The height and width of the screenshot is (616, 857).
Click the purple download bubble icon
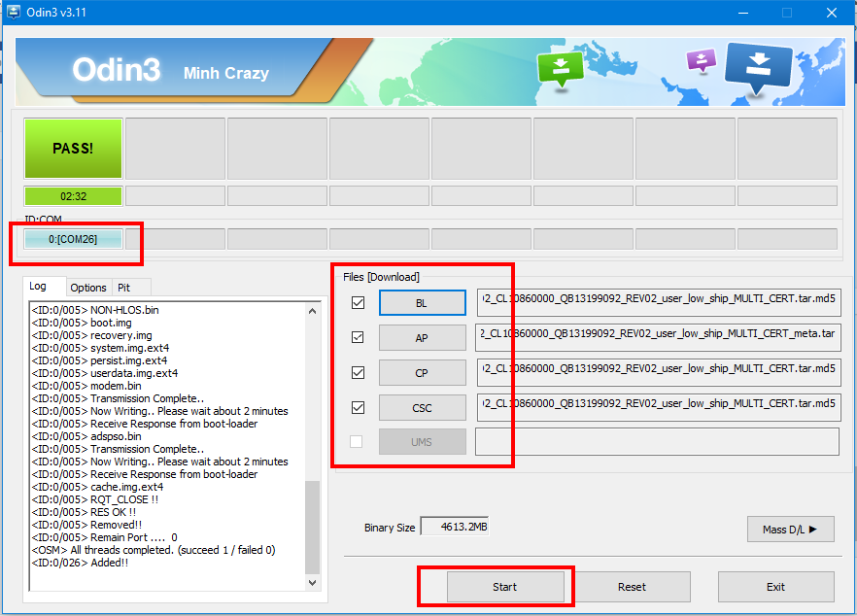701,61
